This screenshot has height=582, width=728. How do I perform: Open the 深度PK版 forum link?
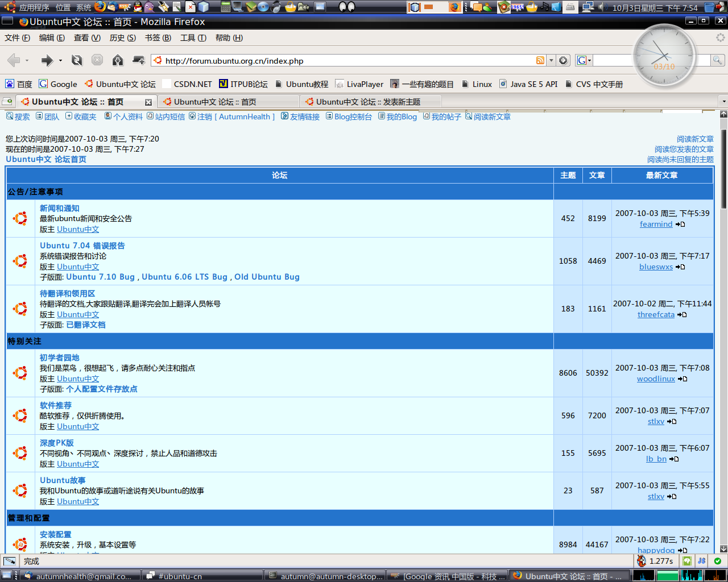(57, 443)
